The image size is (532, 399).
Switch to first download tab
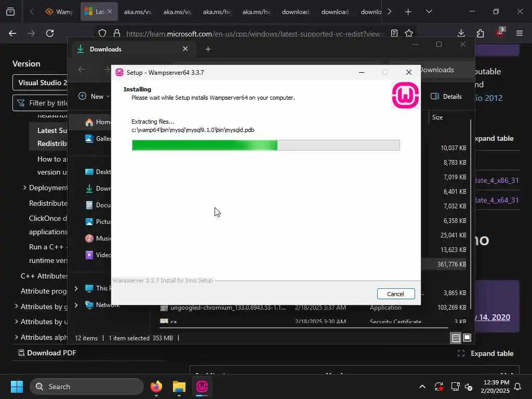pos(296,12)
